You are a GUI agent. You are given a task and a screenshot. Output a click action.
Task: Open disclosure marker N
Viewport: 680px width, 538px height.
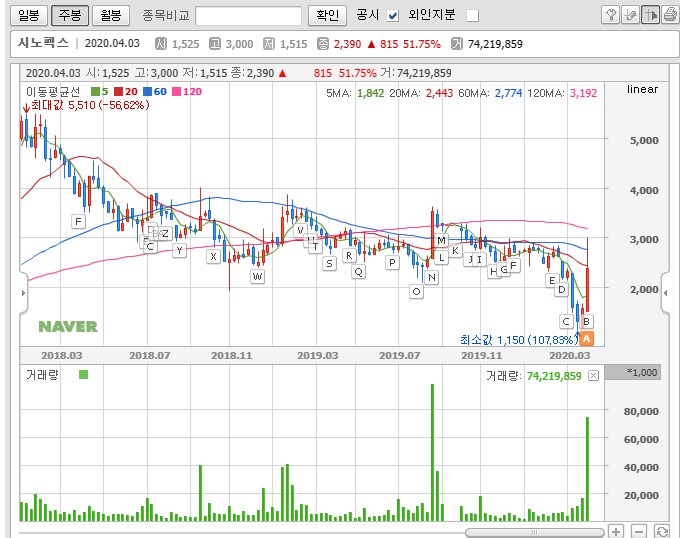[x=432, y=277]
